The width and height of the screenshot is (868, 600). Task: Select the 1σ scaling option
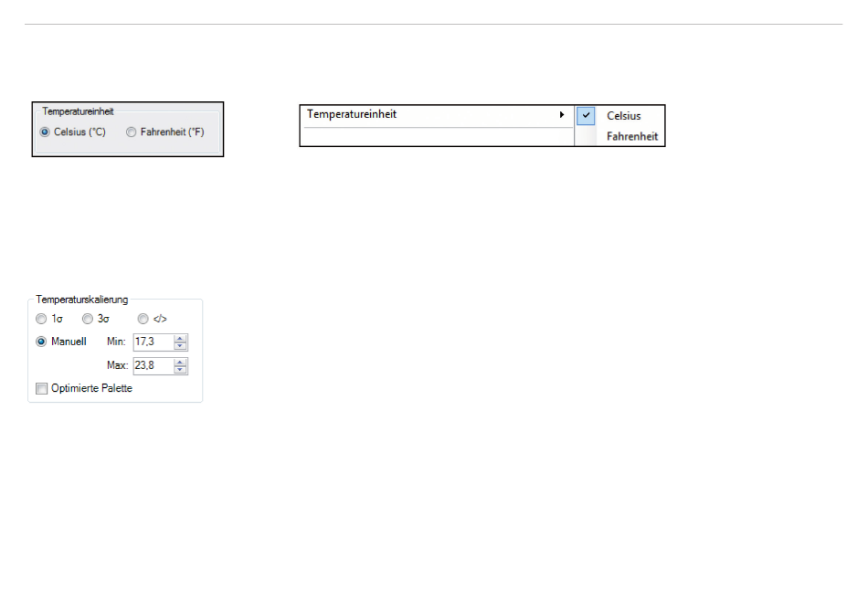point(41,319)
